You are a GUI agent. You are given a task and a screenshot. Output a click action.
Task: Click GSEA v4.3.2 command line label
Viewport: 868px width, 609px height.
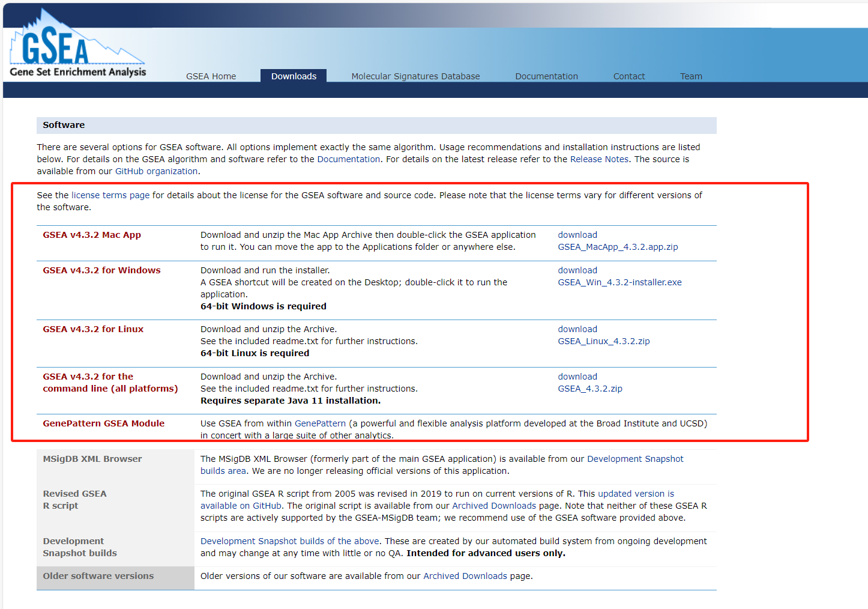tap(110, 383)
